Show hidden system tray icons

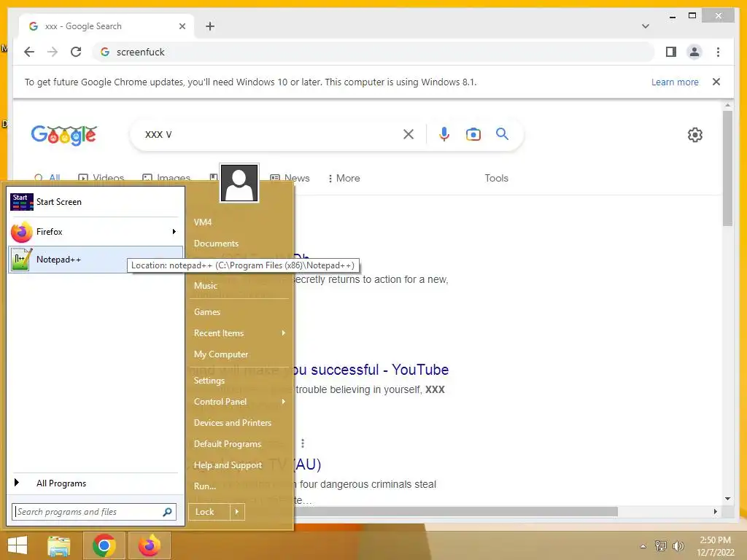(x=643, y=546)
